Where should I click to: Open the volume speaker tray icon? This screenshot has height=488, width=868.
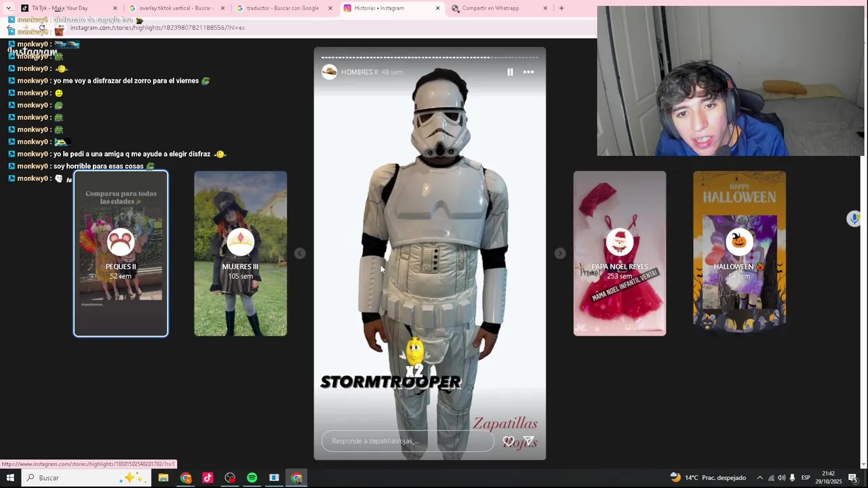click(781, 478)
